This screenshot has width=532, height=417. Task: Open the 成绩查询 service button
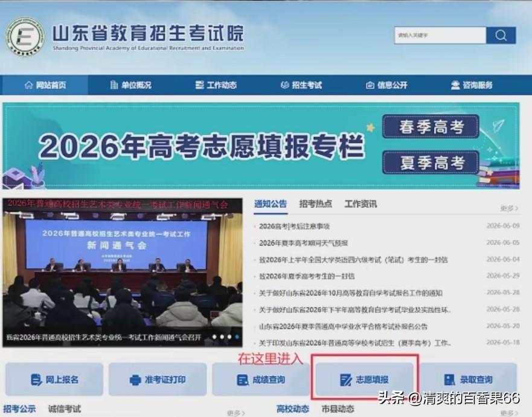coord(261,380)
